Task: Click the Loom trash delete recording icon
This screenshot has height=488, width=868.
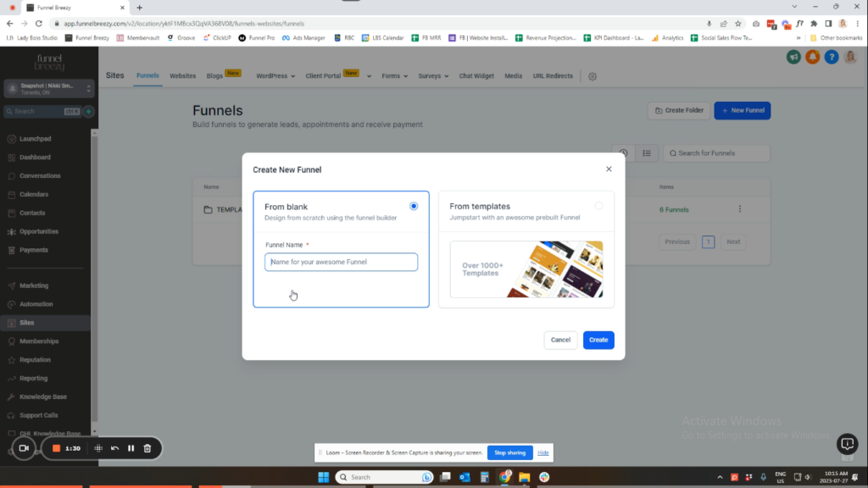Action: 147,448
